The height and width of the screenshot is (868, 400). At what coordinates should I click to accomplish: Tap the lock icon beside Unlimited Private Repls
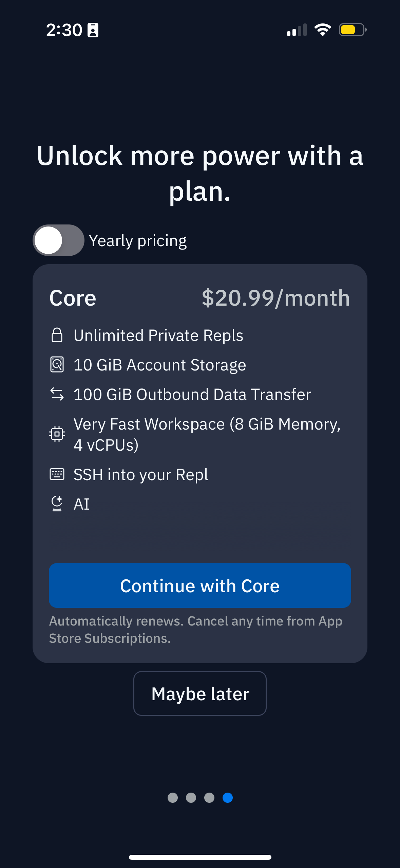coord(57,335)
